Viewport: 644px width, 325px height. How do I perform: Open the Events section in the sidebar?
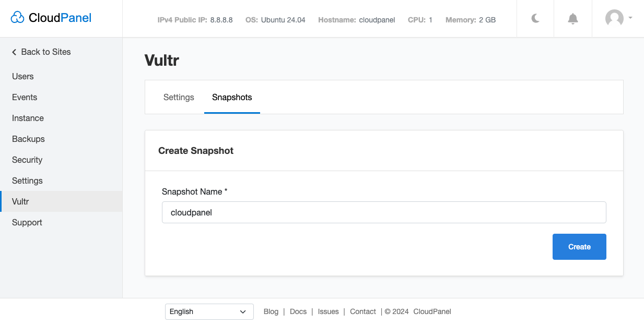pos(25,97)
